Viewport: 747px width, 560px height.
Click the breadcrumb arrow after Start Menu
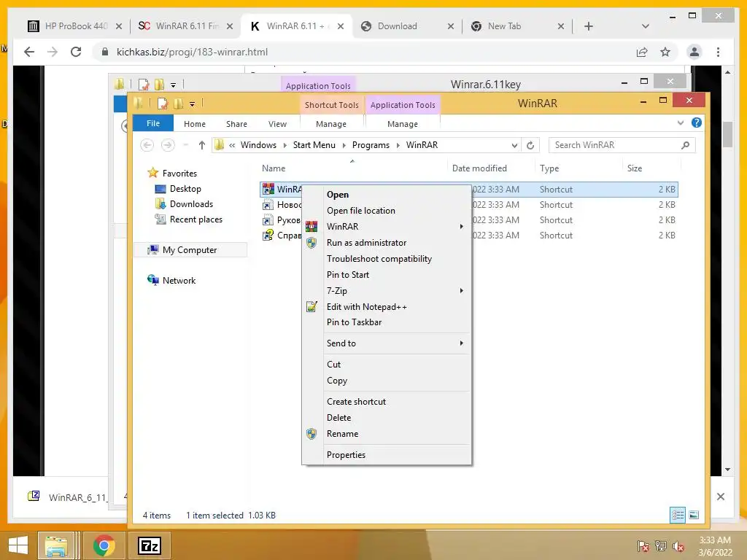click(344, 145)
